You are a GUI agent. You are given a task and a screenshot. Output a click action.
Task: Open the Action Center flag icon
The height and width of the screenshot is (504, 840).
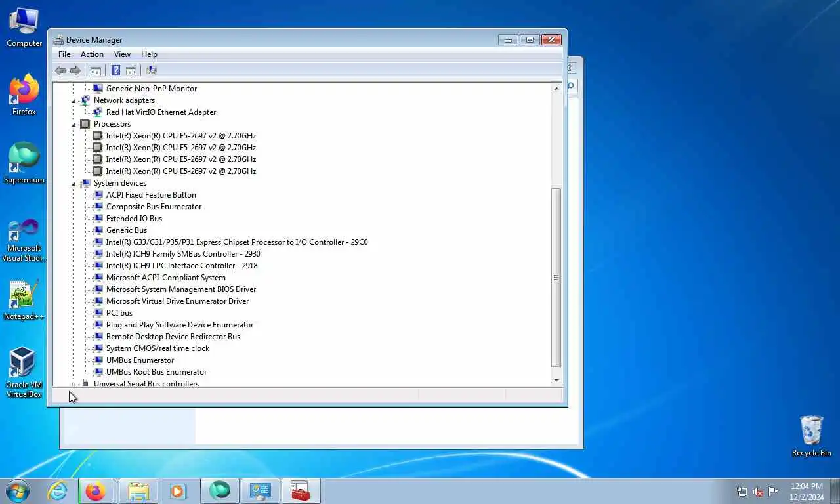click(774, 492)
